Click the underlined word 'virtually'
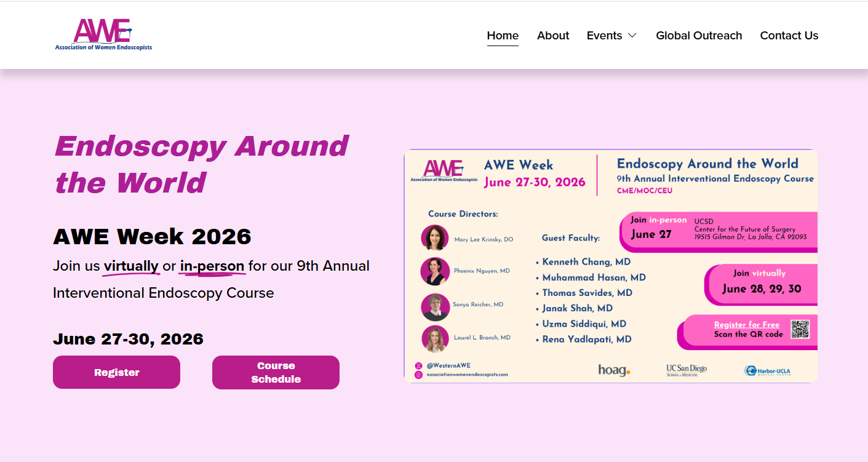Viewport: 868px width, 462px height. click(x=131, y=266)
